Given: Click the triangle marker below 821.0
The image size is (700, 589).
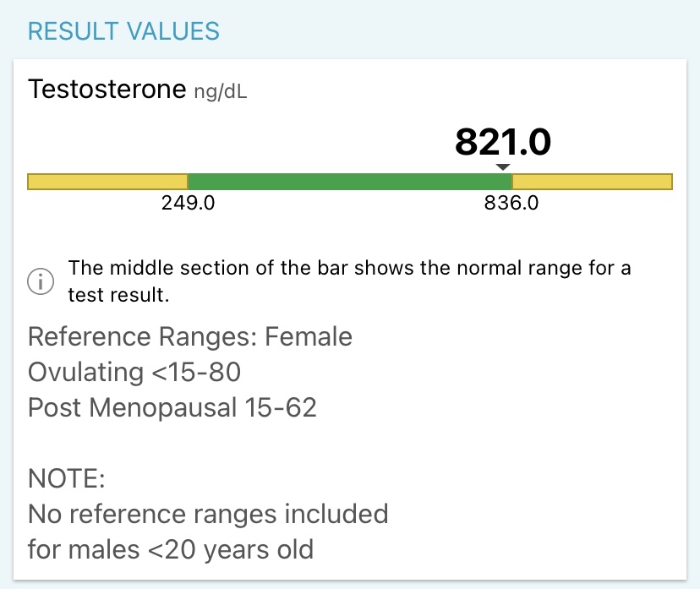Looking at the screenshot, I should click(503, 167).
